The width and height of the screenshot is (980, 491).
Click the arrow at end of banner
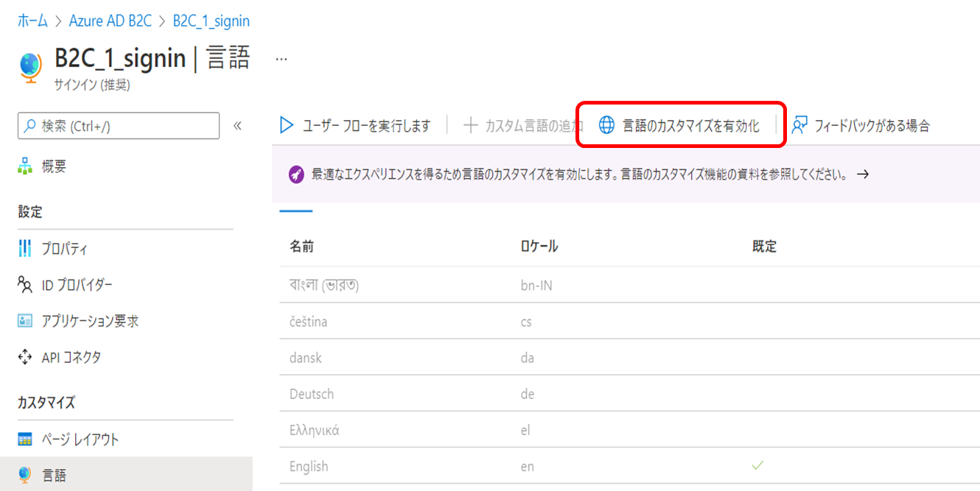click(x=863, y=175)
